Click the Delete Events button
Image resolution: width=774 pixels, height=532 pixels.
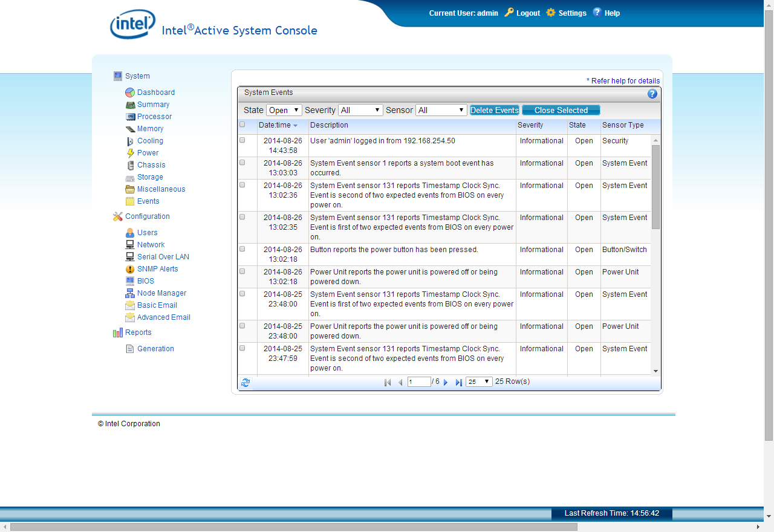pos(495,110)
